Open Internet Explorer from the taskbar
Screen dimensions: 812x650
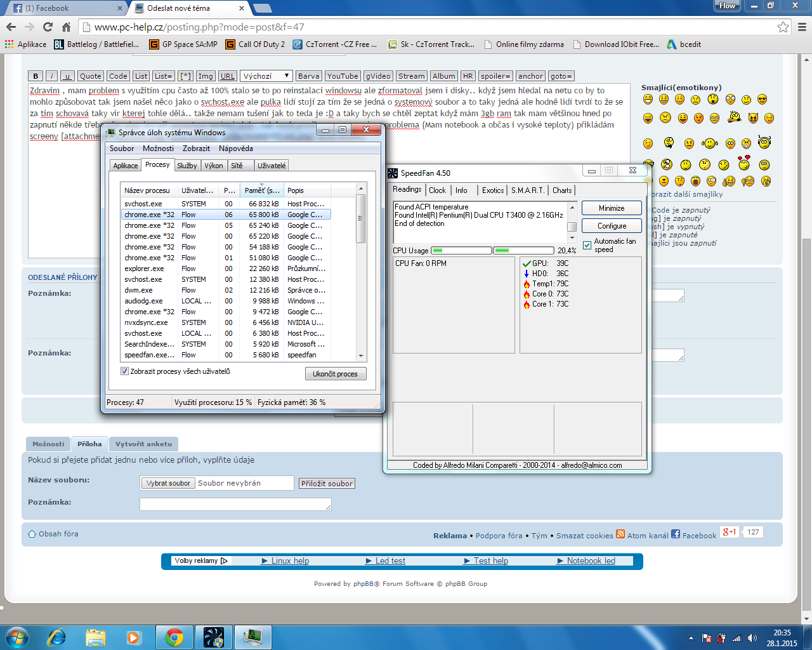pyautogui.click(x=57, y=637)
